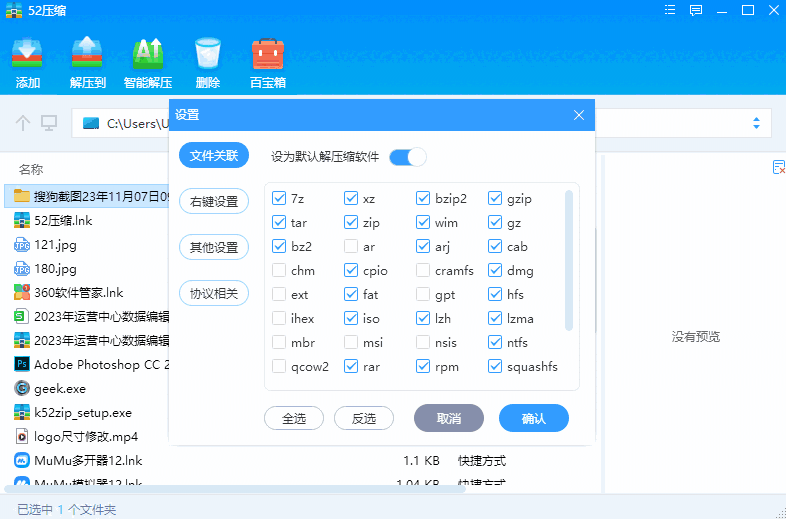Click the 全选 button
This screenshot has width=786, height=519.
click(x=294, y=418)
